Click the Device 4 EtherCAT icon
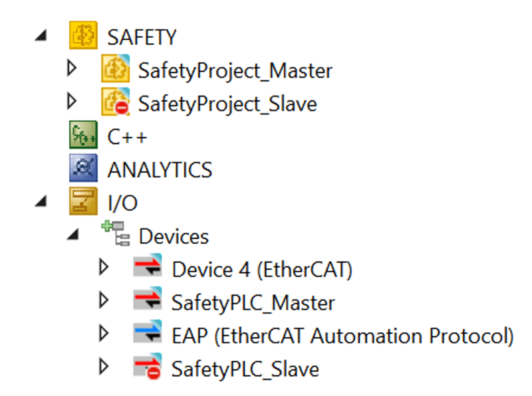This screenshot has height=396, width=532. pyautogui.click(x=147, y=266)
